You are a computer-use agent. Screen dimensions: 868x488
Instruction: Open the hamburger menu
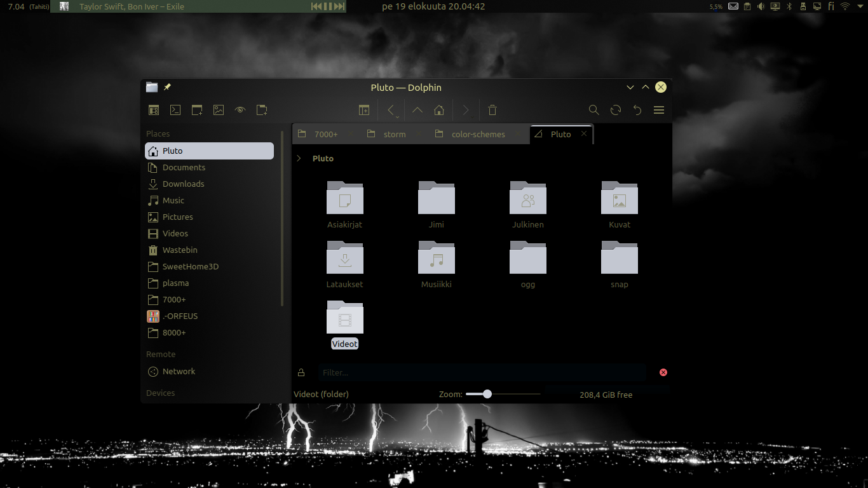click(659, 110)
